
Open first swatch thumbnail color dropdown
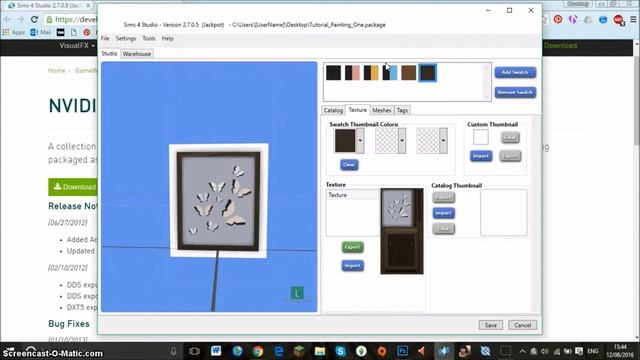tap(360, 140)
